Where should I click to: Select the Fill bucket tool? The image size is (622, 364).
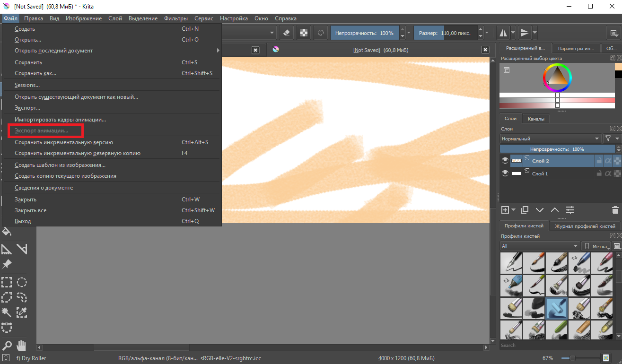click(x=7, y=232)
